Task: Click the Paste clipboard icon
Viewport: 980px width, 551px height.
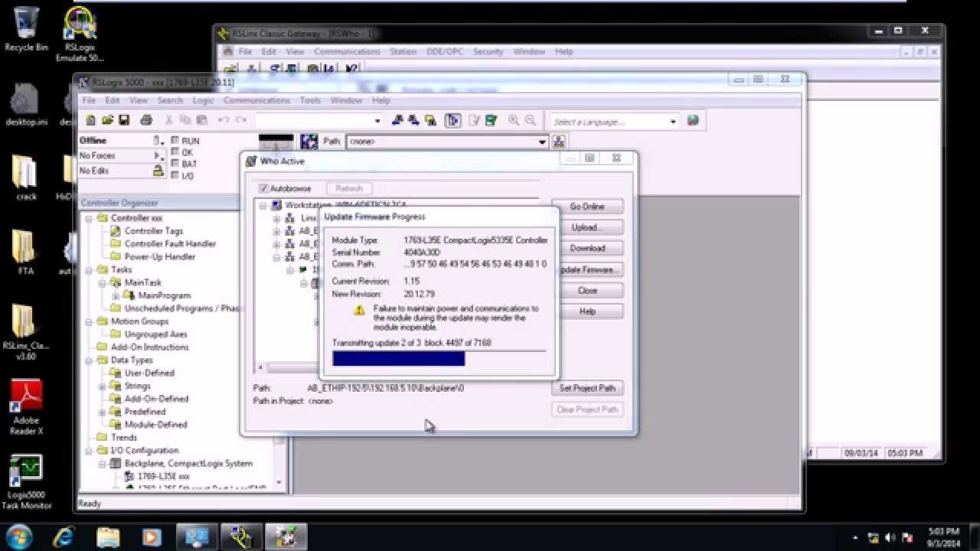Action: point(202,120)
